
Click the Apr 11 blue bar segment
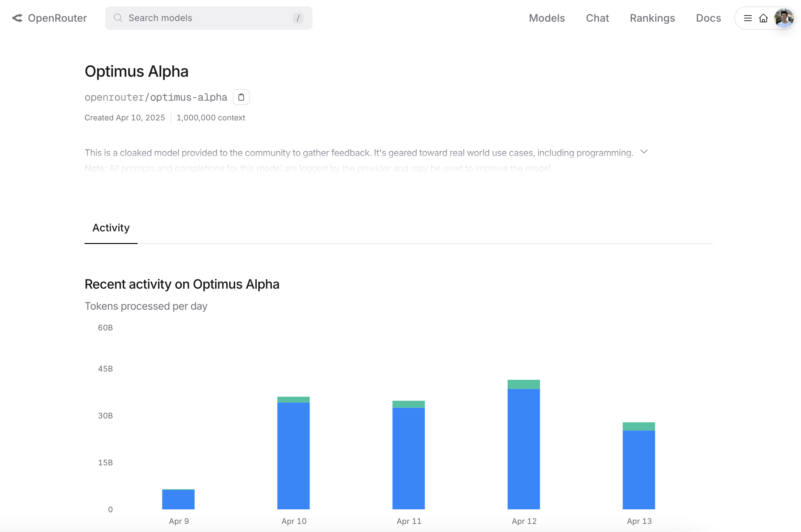tap(408, 458)
